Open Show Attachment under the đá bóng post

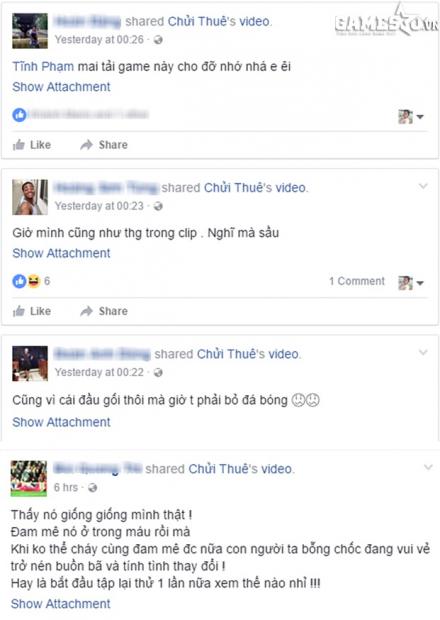pos(61,422)
